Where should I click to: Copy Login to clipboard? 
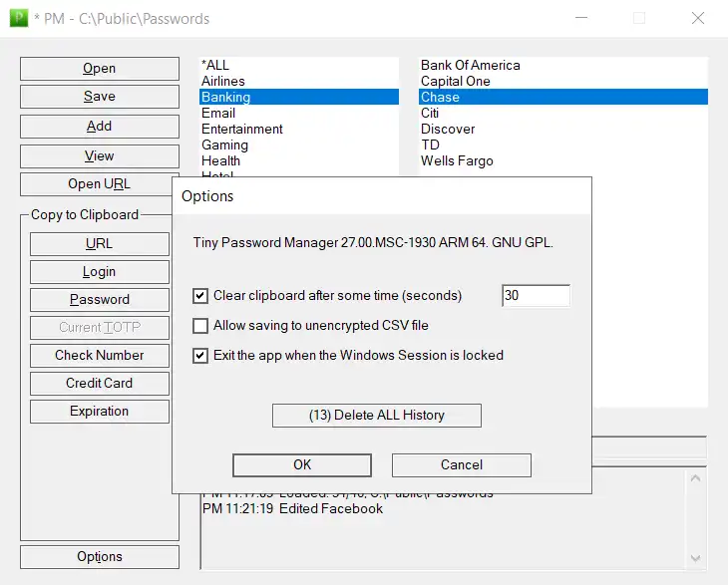pos(100,272)
